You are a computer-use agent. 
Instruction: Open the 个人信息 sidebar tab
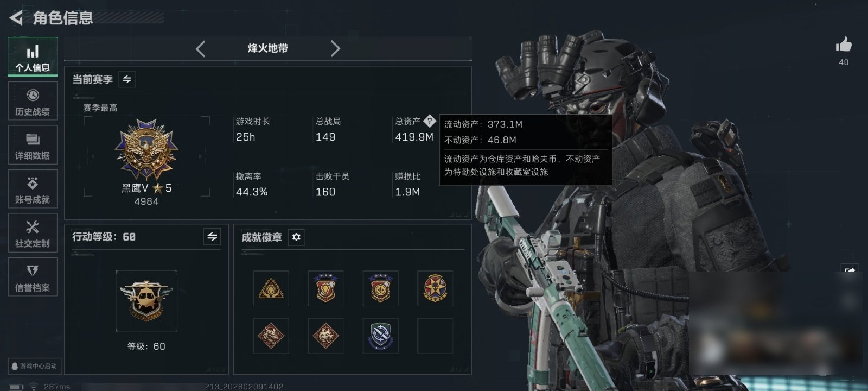[33, 56]
